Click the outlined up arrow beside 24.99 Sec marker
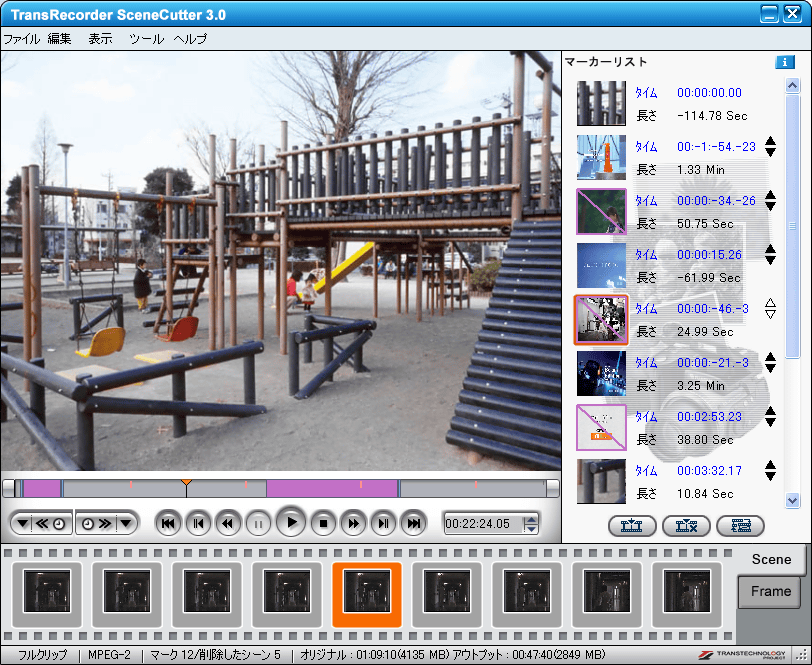Image resolution: width=812 pixels, height=665 pixels. (770, 303)
